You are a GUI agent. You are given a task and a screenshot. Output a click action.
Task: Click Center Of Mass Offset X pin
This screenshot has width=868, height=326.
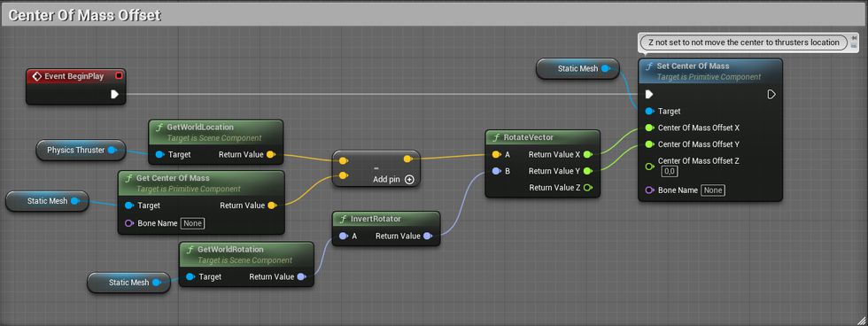coord(649,128)
